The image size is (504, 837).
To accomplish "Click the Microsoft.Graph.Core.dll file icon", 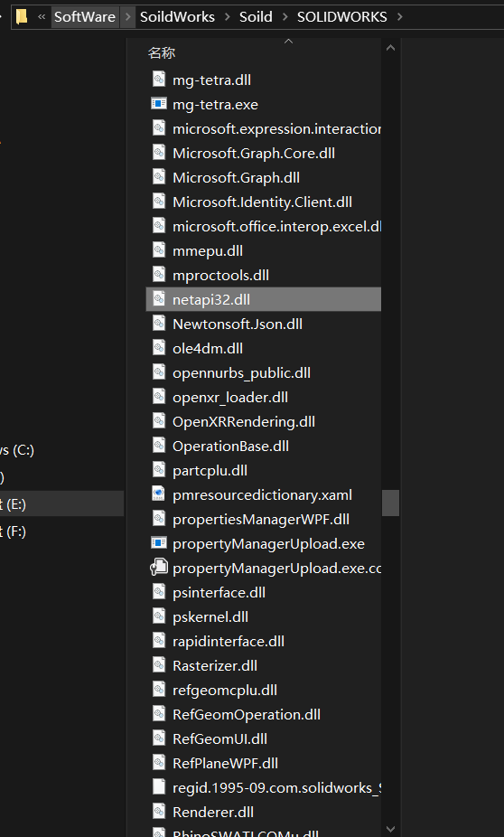I will pos(159,153).
